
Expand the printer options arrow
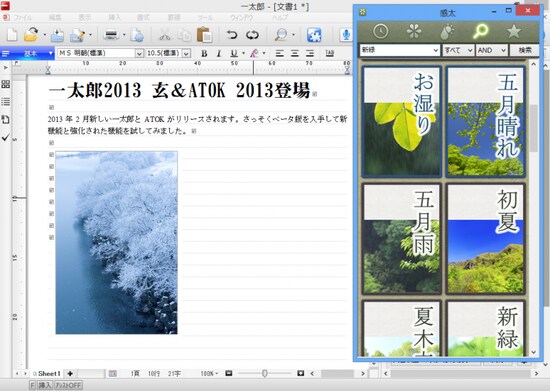point(124,35)
